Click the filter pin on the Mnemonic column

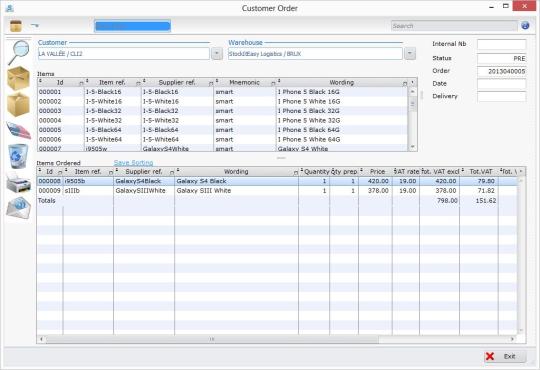pyautogui.click(x=273, y=83)
